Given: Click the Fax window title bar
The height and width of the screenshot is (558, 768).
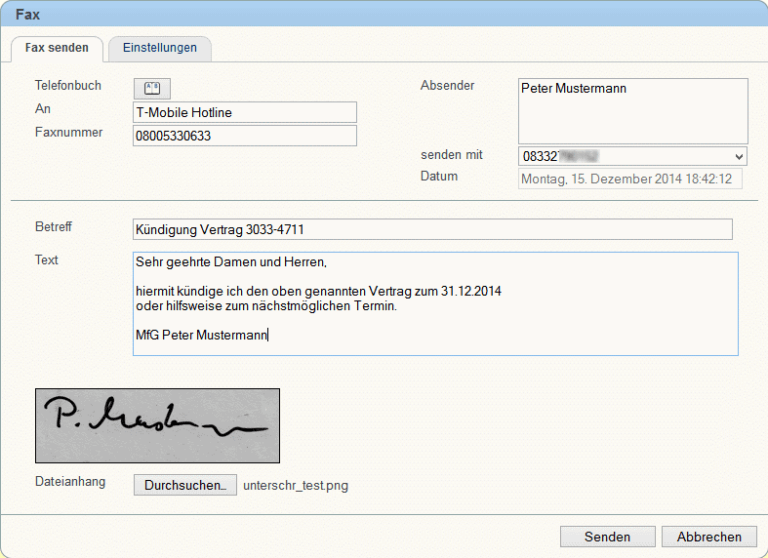Looking at the screenshot, I should click(x=384, y=14).
